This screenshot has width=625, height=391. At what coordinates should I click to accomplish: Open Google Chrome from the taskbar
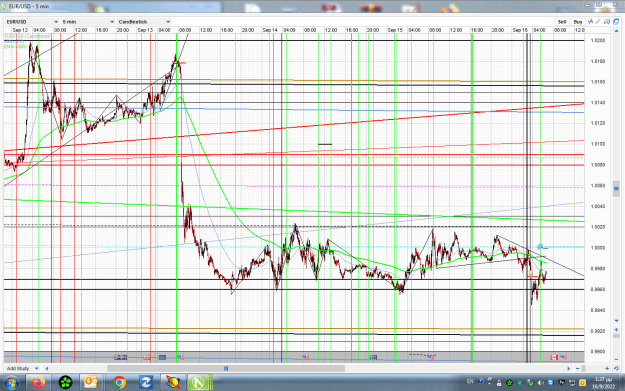point(119,383)
